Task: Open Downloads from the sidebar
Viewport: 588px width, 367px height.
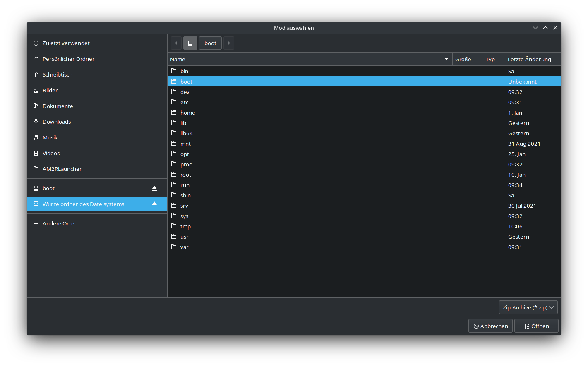Action: [x=57, y=122]
